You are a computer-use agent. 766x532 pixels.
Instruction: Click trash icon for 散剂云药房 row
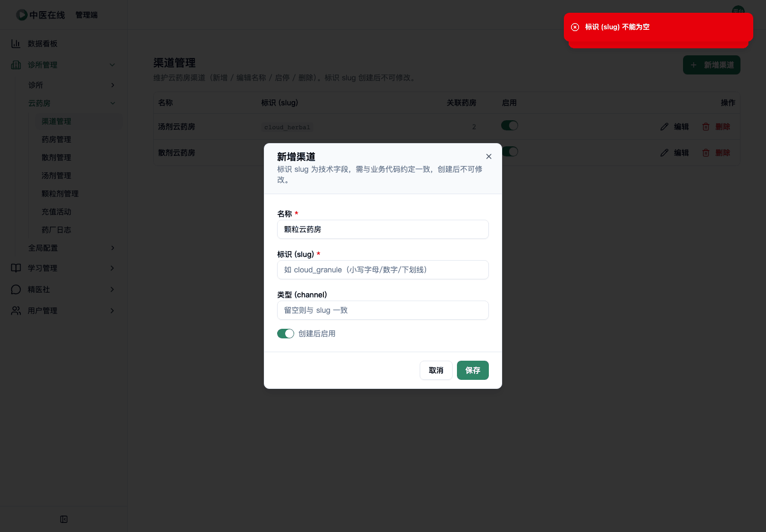[706, 153]
